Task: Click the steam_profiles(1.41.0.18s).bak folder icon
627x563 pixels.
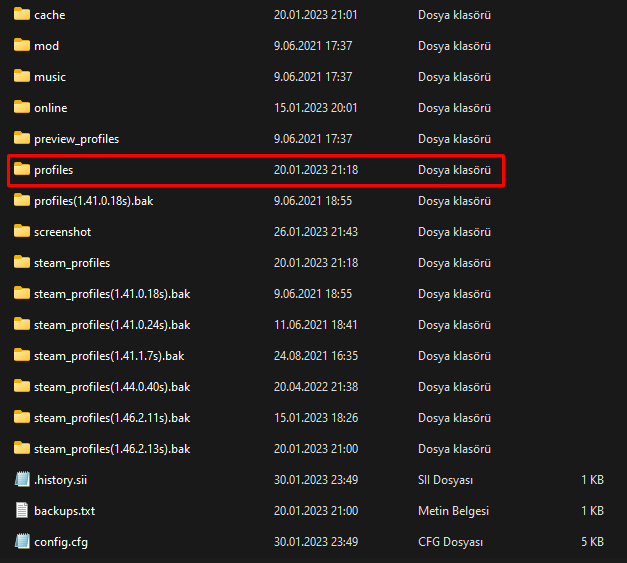Action: coord(22,293)
